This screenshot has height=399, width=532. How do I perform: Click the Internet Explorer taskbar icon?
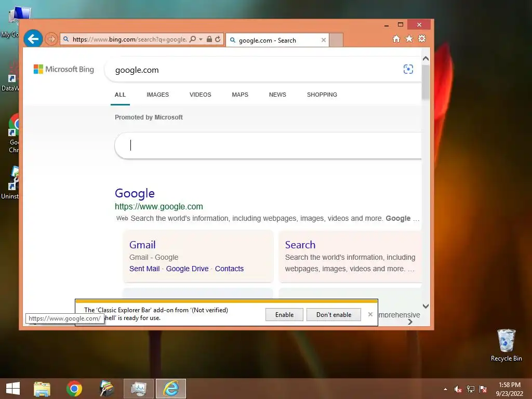pyautogui.click(x=171, y=389)
